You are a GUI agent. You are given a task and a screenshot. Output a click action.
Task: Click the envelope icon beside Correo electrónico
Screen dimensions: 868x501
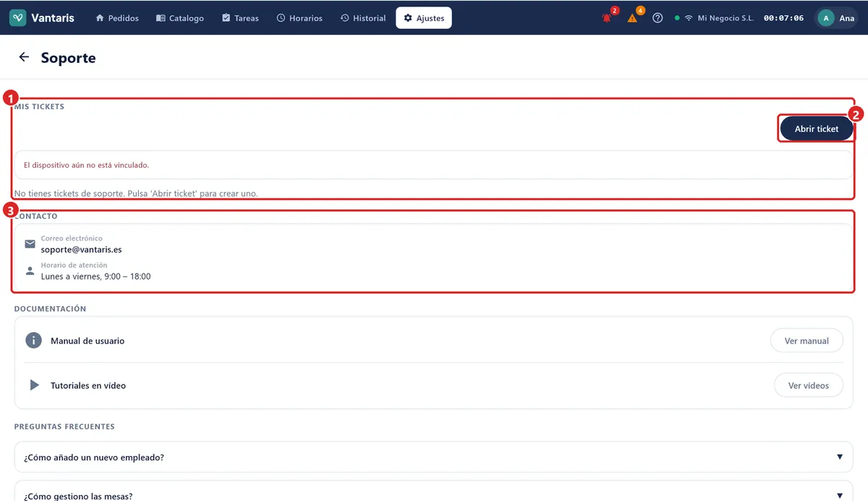click(30, 244)
